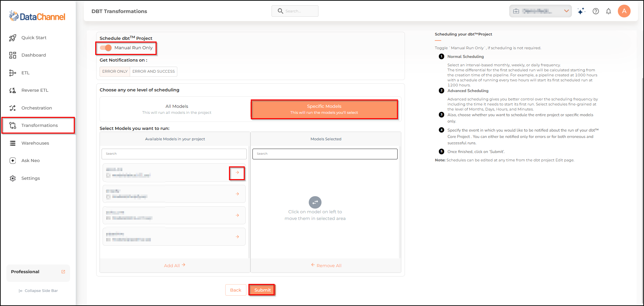Screen dimensions: 644x306
Task: Search available models field
Action: [x=174, y=154]
